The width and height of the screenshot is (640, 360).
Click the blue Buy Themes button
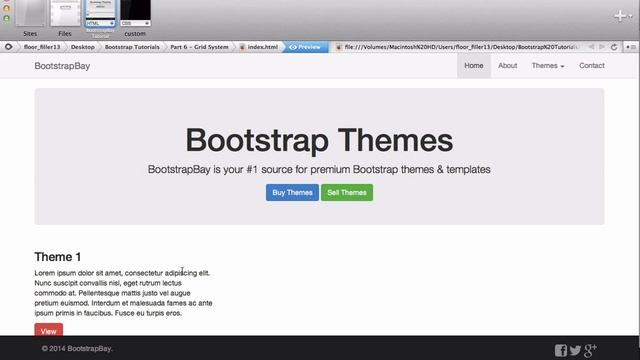pyautogui.click(x=292, y=193)
